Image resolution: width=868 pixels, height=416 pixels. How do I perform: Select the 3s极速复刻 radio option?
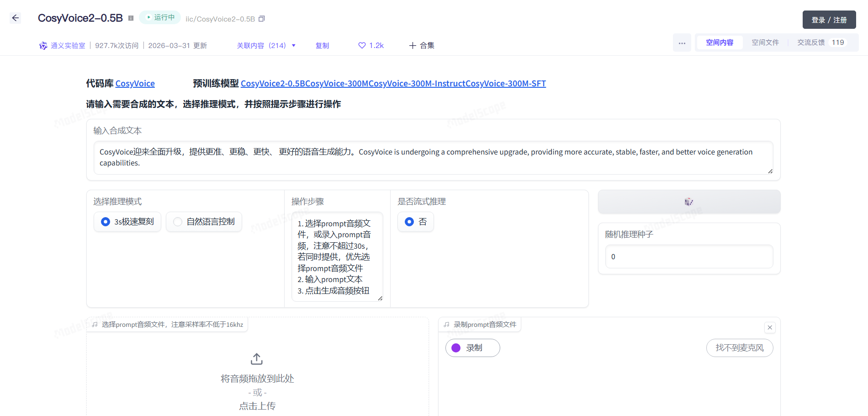point(127,222)
